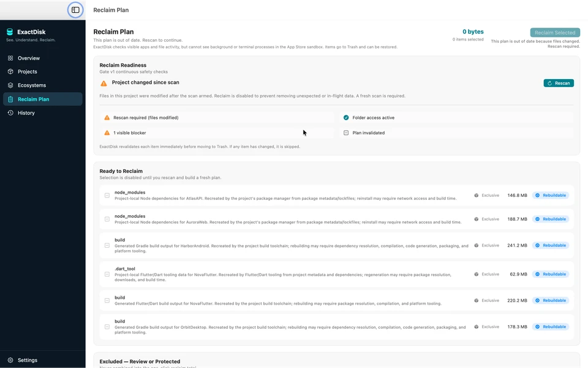Click the Folder access active checkmark icon
The image size is (588, 368).
point(346,118)
